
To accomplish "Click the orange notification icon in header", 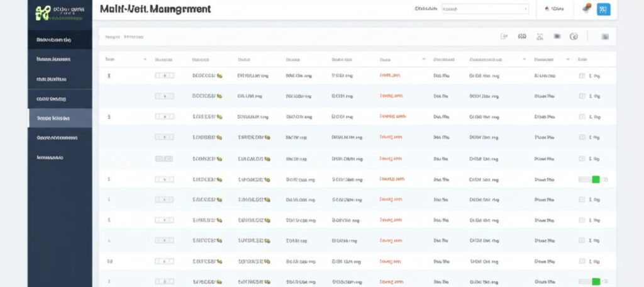I will pos(586,9).
